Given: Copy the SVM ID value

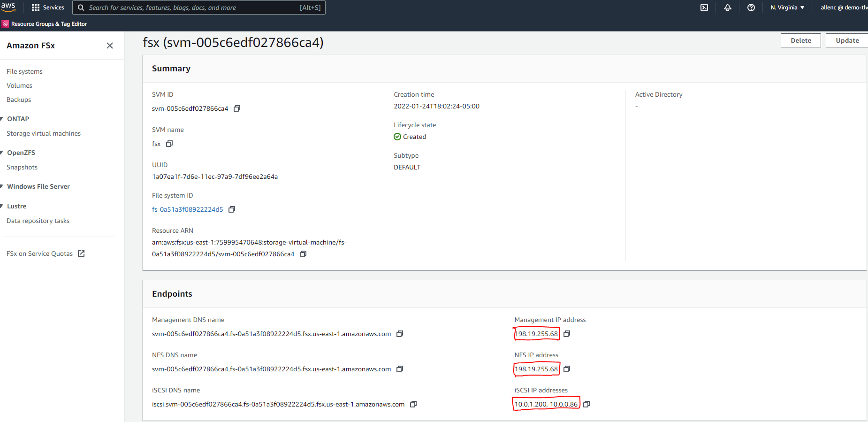Looking at the screenshot, I should 237,108.
